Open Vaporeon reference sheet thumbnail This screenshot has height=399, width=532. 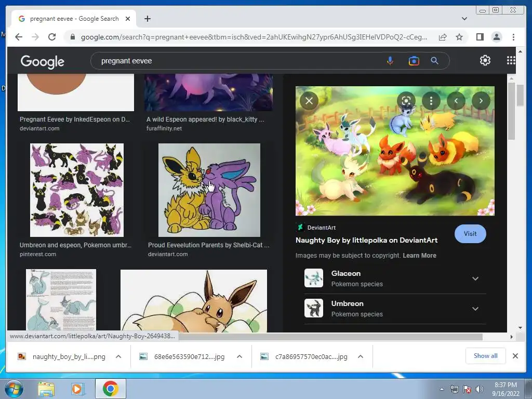coord(61,300)
